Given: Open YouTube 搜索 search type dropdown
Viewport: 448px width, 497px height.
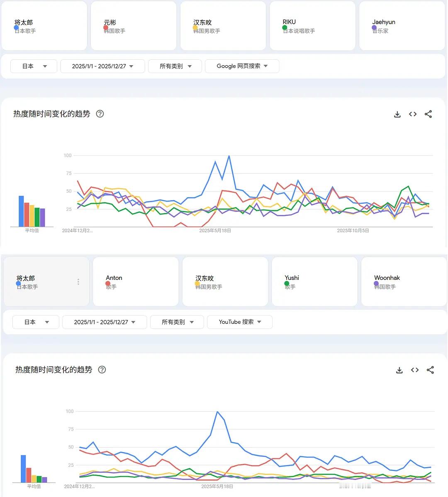Looking at the screenshot, I should [240, 322].
